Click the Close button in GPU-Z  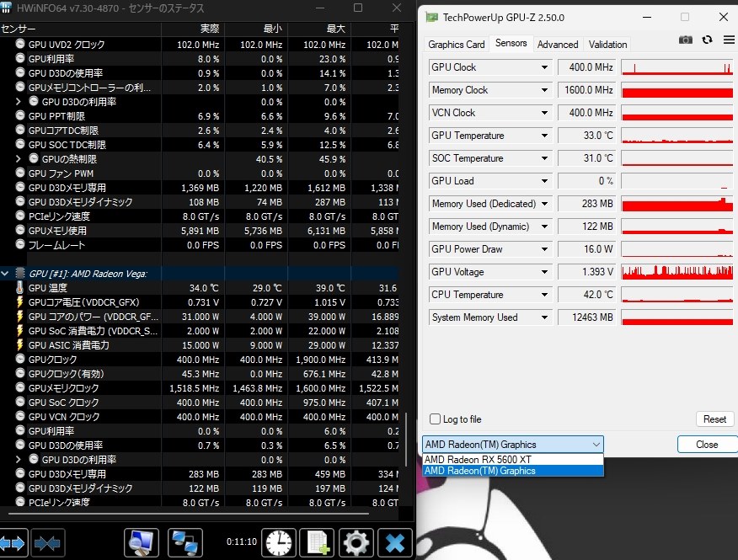[x=707, y=445]
